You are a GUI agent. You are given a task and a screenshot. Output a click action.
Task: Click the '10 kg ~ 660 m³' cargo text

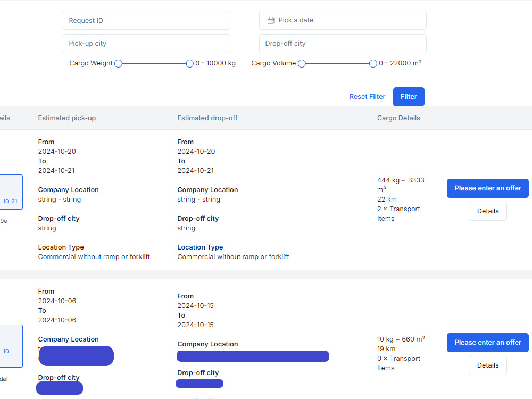pos(401,339)
